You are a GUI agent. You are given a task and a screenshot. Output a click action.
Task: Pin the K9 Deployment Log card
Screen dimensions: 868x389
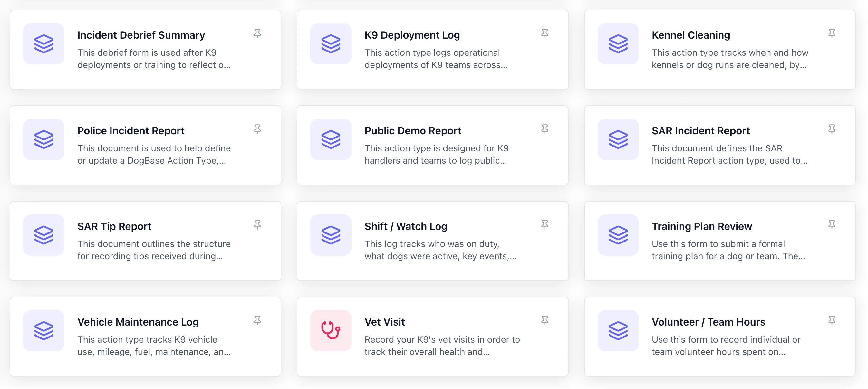545,33
